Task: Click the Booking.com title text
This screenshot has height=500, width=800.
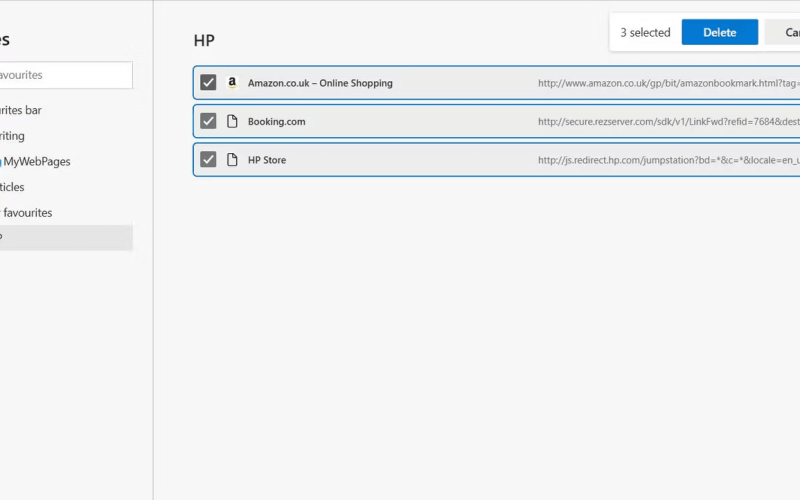Action: 277,121
